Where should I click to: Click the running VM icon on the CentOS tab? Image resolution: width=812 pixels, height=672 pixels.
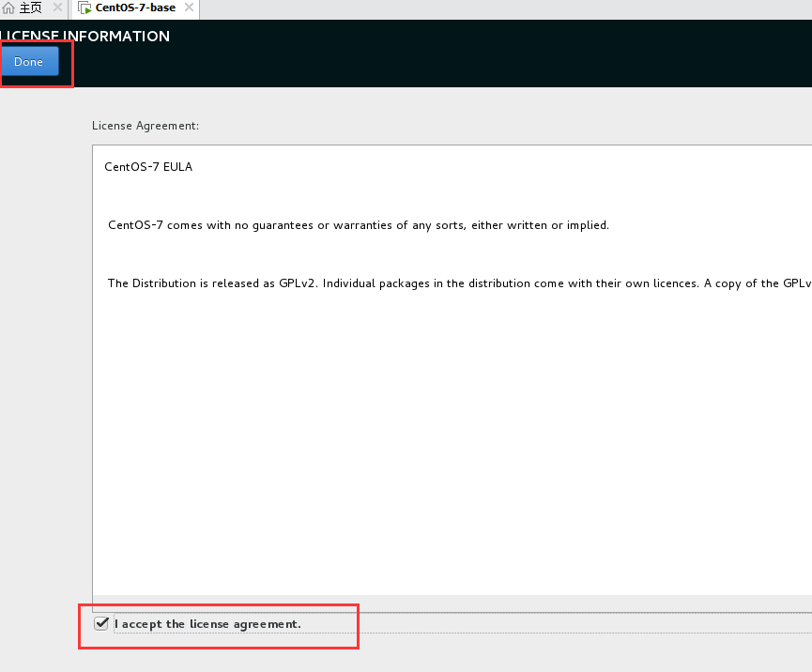pyautogui.click(x=84, y=8)
